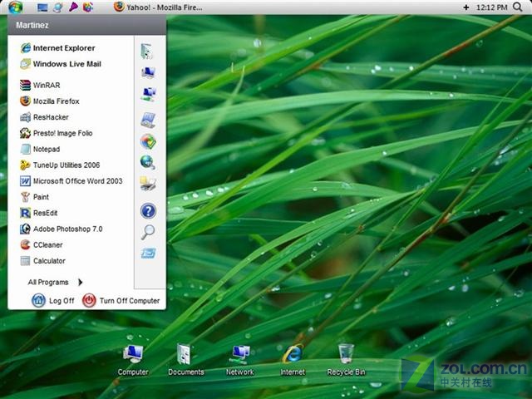Open Printers and Faxes icon in sidebar
The height and width of the screenshot is (399, 532).
148,184
